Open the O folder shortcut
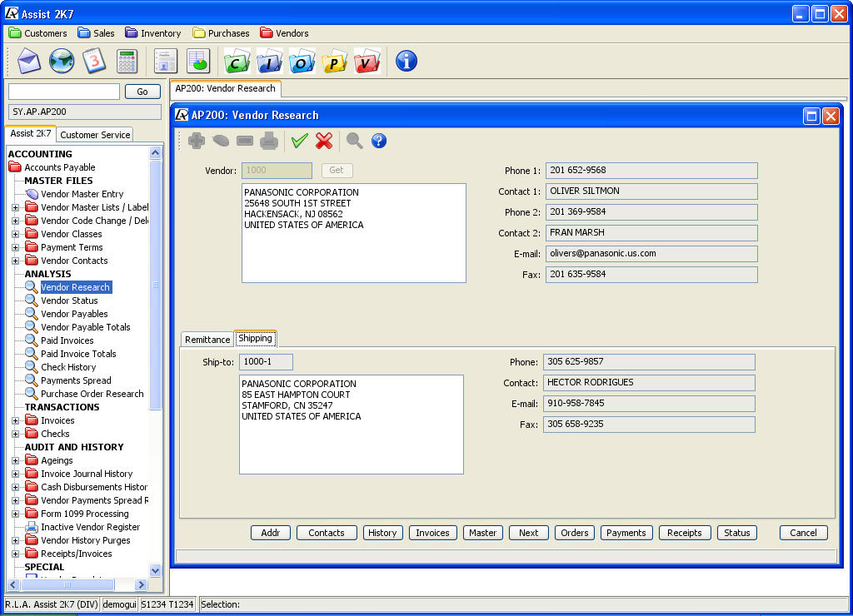Screen dimensions: 853x616 (x=302, y=61)
